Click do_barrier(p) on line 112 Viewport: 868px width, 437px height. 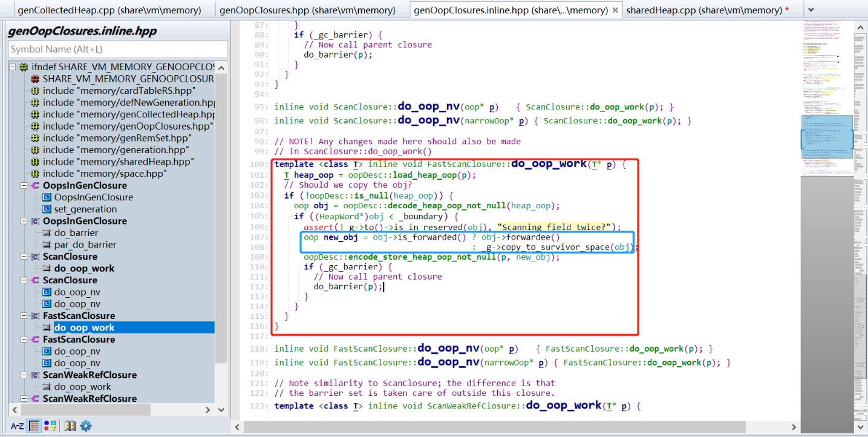click(348, 286)
